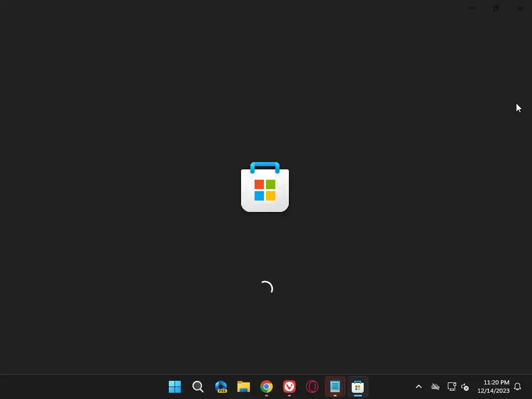The width and height of the screenshot is (532, 399).
Task: Open File Explorer from taskbar
Action: (x=243, y=387)
